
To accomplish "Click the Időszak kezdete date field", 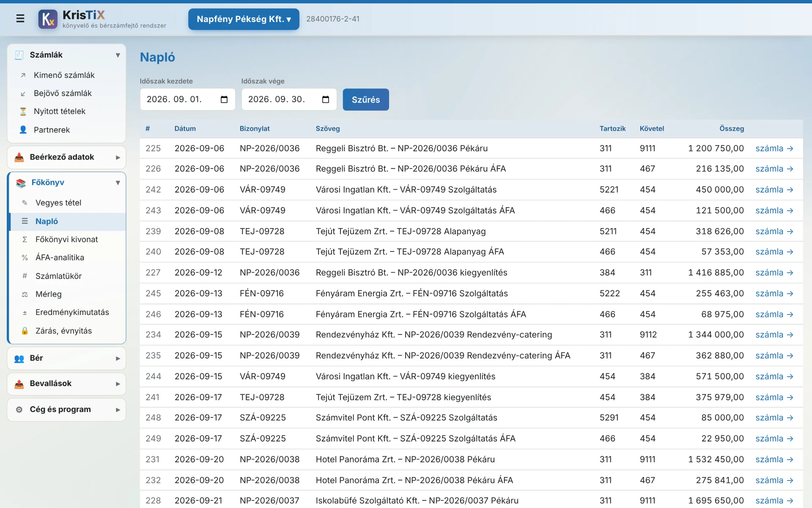I will point(187,99).
